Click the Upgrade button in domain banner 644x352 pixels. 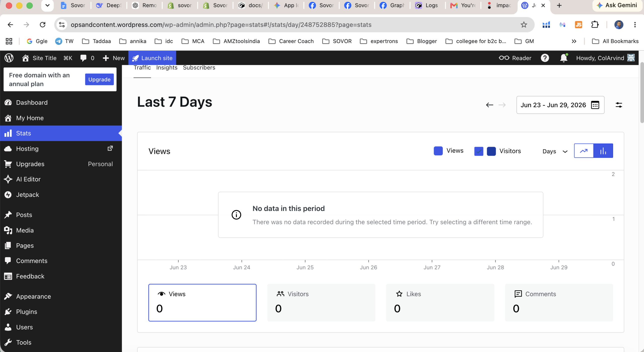point(99,80)
